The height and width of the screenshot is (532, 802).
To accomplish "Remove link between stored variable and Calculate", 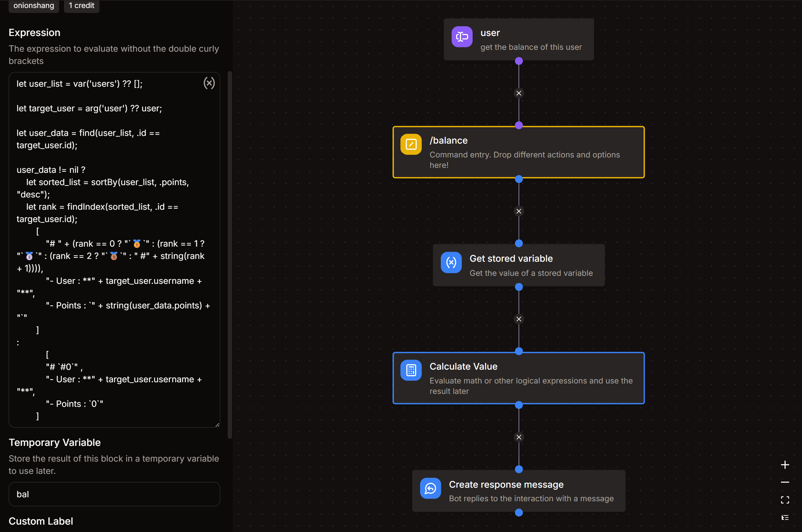I will (x=519, y=319).
